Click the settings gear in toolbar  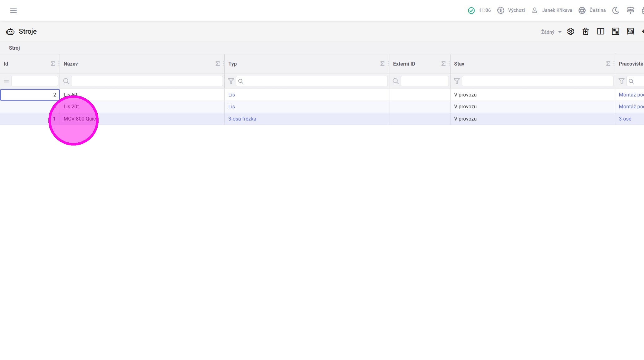pyautogui.click(x=570, y=32)
